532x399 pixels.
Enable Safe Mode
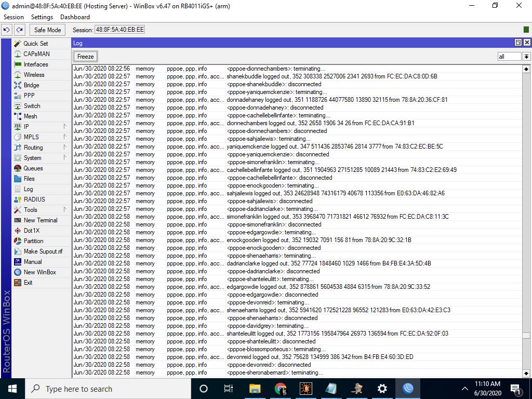point(47,30)
